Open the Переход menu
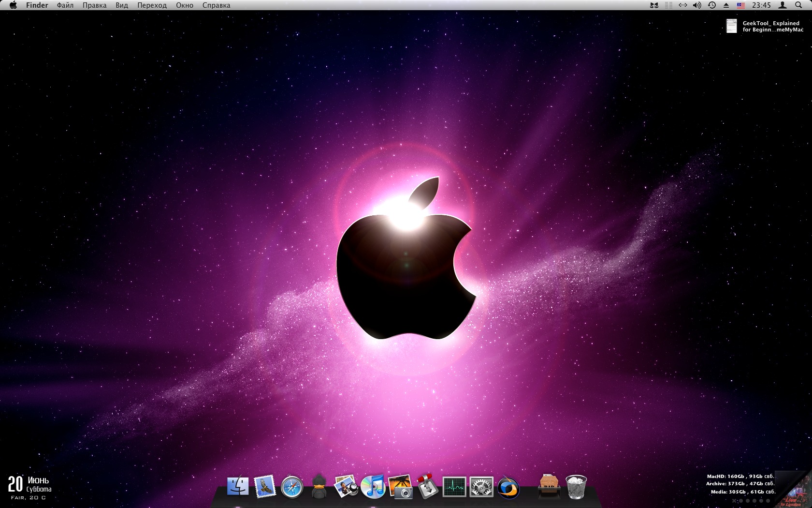The width and height of the screenshot is (812, 508). 152,5
